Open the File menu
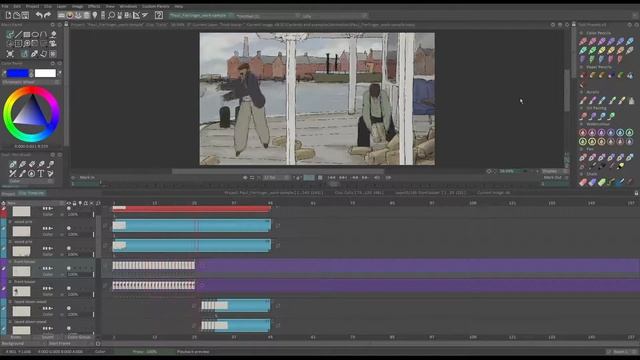Screen dimensions: 640x360 coord(4,7)
